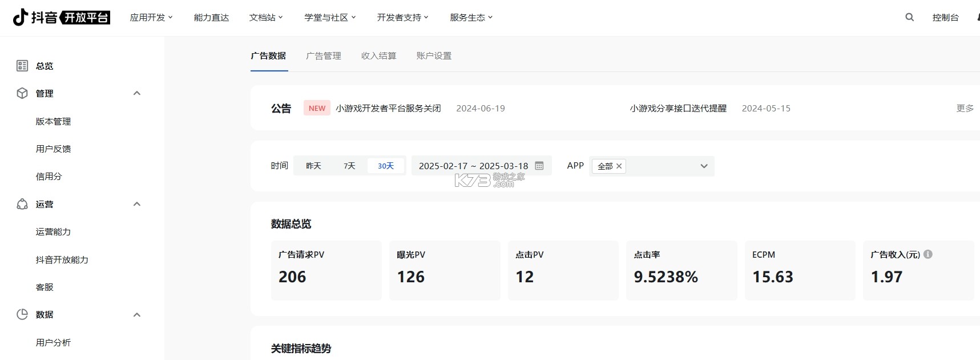The image size is (980, 360).
Task: Open announcement 小游戏分享接口迭代提醒
Action: click(678, 108)
